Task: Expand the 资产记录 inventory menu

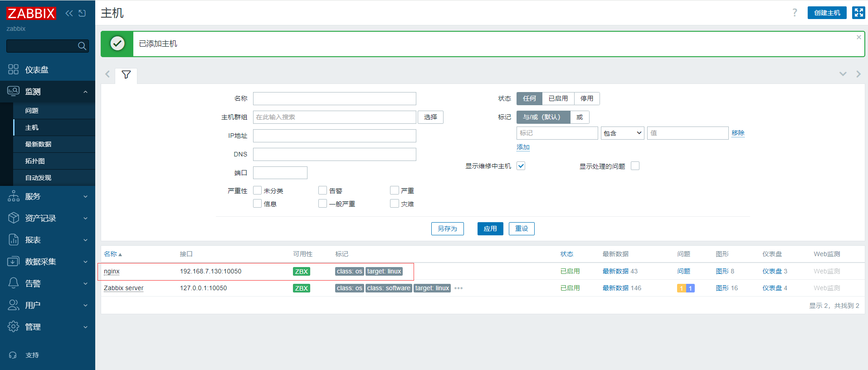Action: pos(48,219)
